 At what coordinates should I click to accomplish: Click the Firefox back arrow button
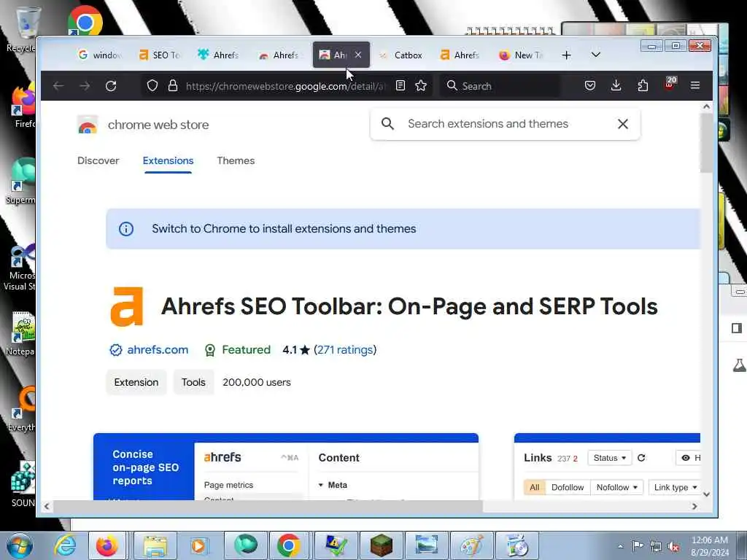[x=58, y=86]
